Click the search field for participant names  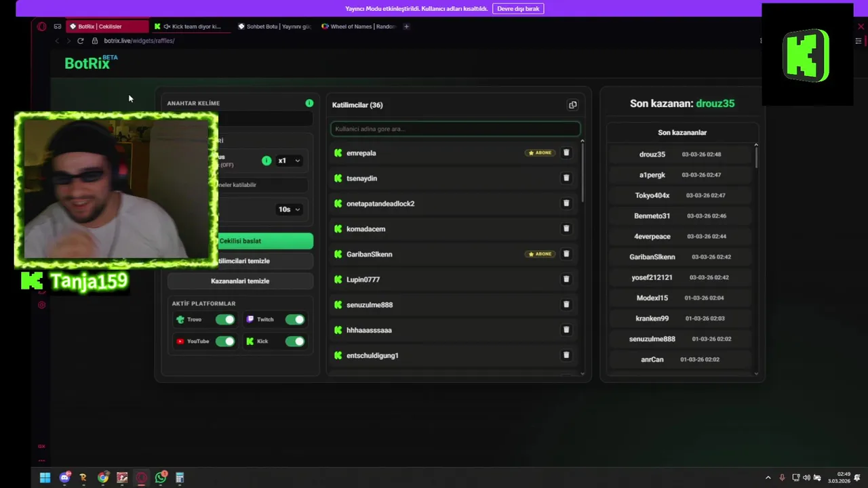[455, 129]
